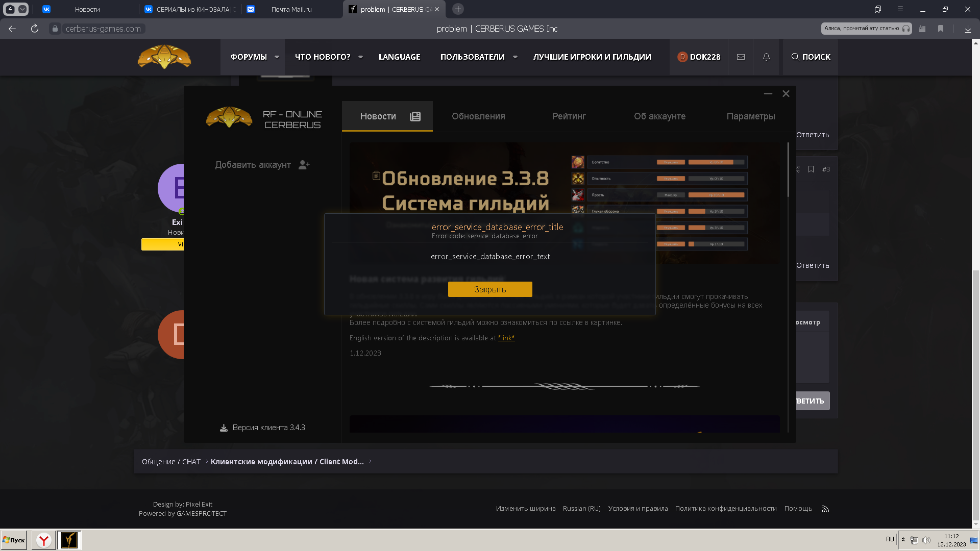Open post permalink #3
Screen dimensions: 980x551
pyautogui.click(x=826, y=169)
